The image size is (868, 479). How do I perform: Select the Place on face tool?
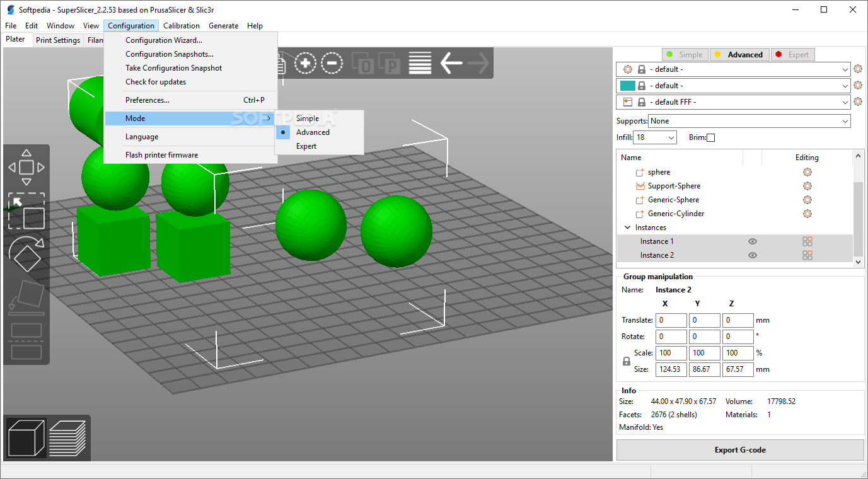tap(26, 297)
